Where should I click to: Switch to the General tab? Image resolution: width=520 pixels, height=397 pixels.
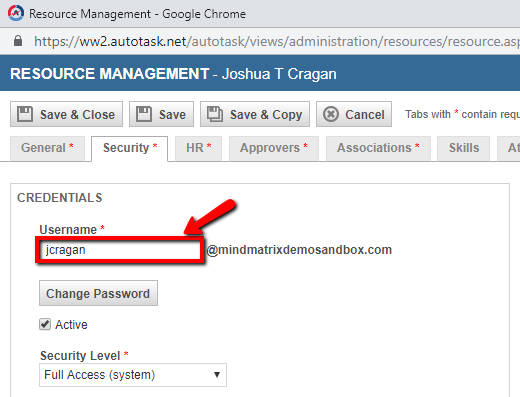tap(47, 148)
